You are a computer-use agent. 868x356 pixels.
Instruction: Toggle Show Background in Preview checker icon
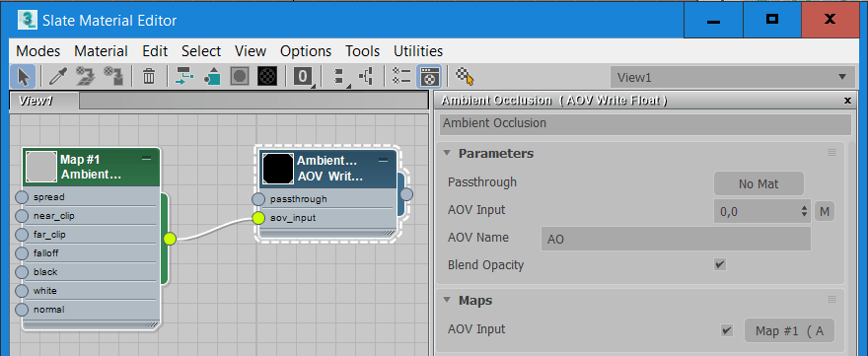pyautogui.click(x=267, y=77)
